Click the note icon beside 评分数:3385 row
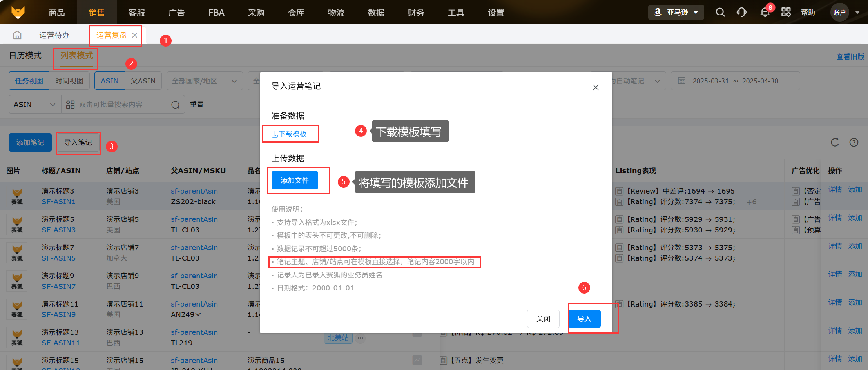This screenshot has width=868, height=370. point(620,304)
